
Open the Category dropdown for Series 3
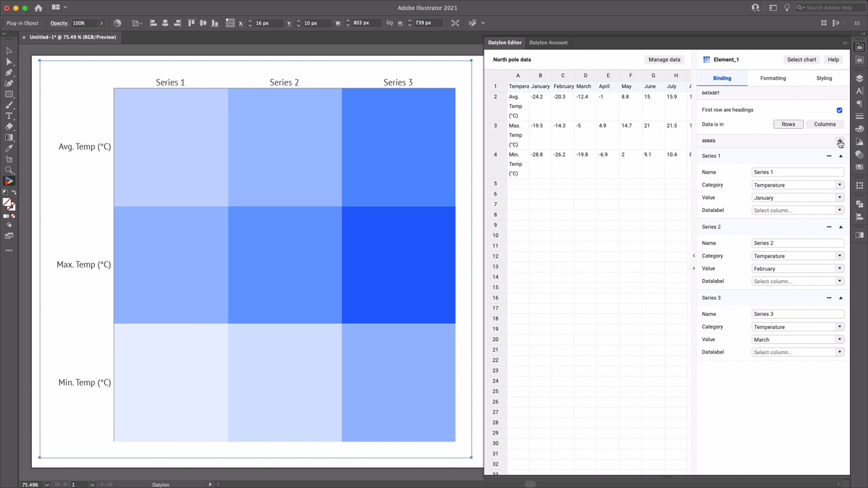[x=797, y=327]
